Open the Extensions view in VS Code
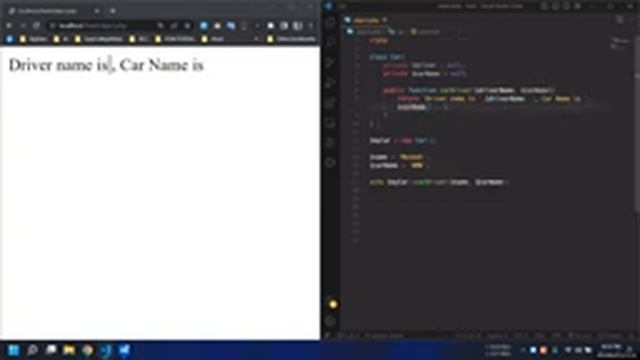This screenshot has height=360, width=640. point(331,102)
